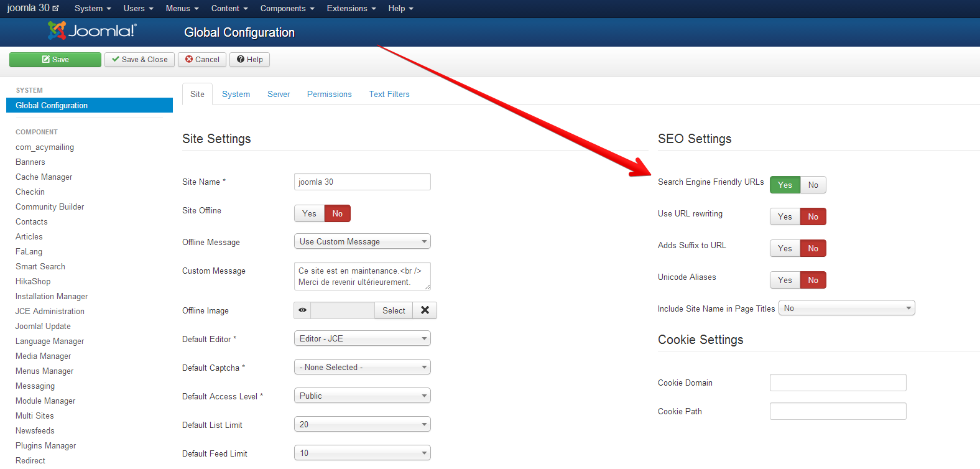Choose No for Unicode Aliases
The width and height of the screenshot is (980, 469).
pos(813,280)
